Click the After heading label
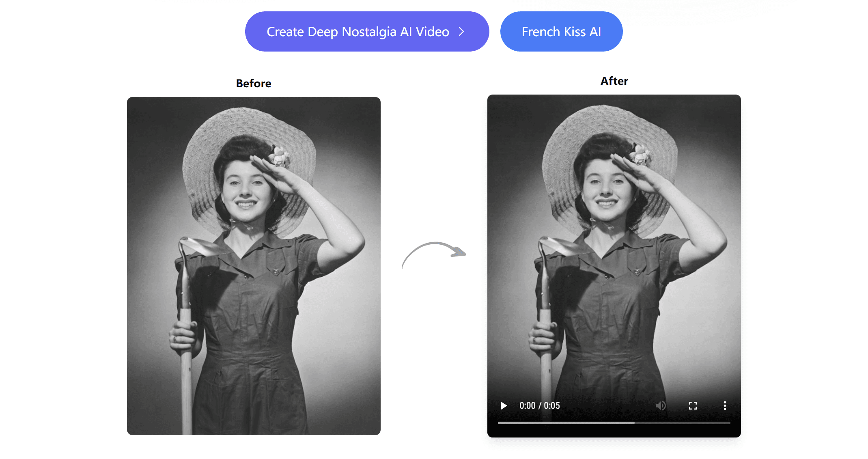 [x=614, y=81]
